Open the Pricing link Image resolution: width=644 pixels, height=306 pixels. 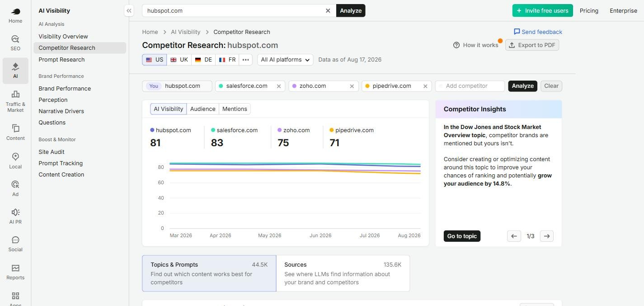(x=589, y=10)
